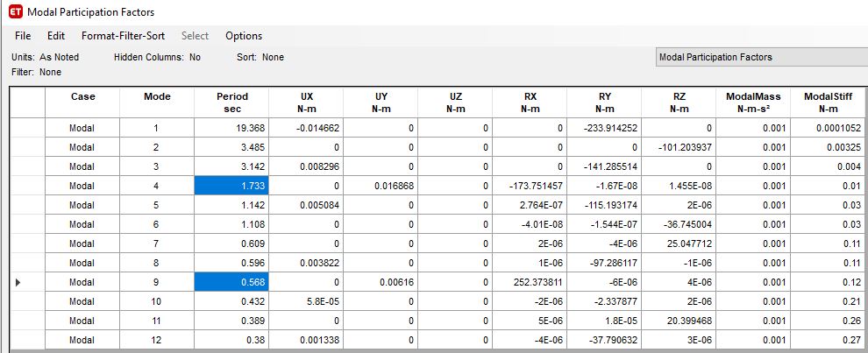Select ModalStiff value 0.0001052
868x353 pixels.
[829, 129]
